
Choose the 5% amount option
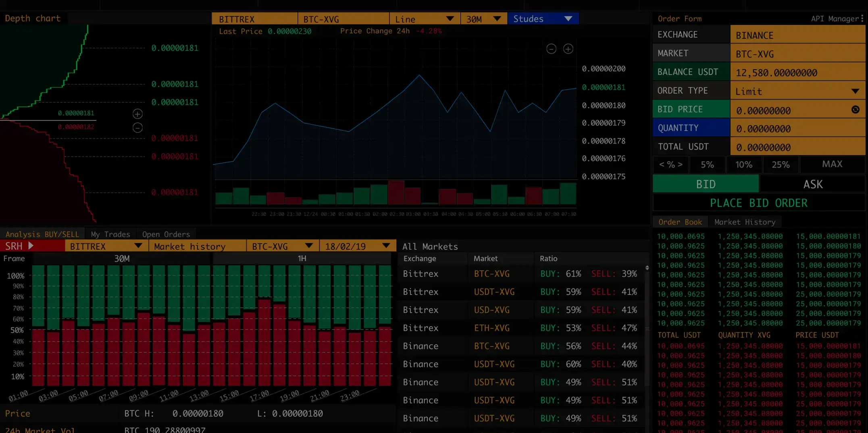707,164
